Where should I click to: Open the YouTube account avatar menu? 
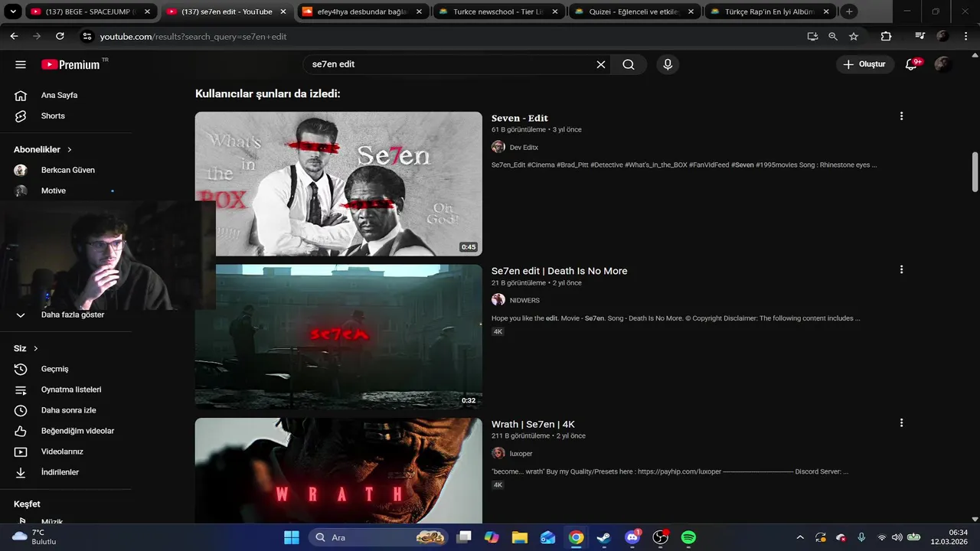[943, 64]
